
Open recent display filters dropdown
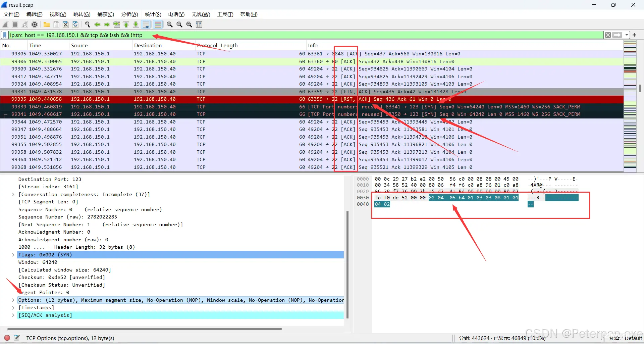pyautogui.click(x=627, y=35)
